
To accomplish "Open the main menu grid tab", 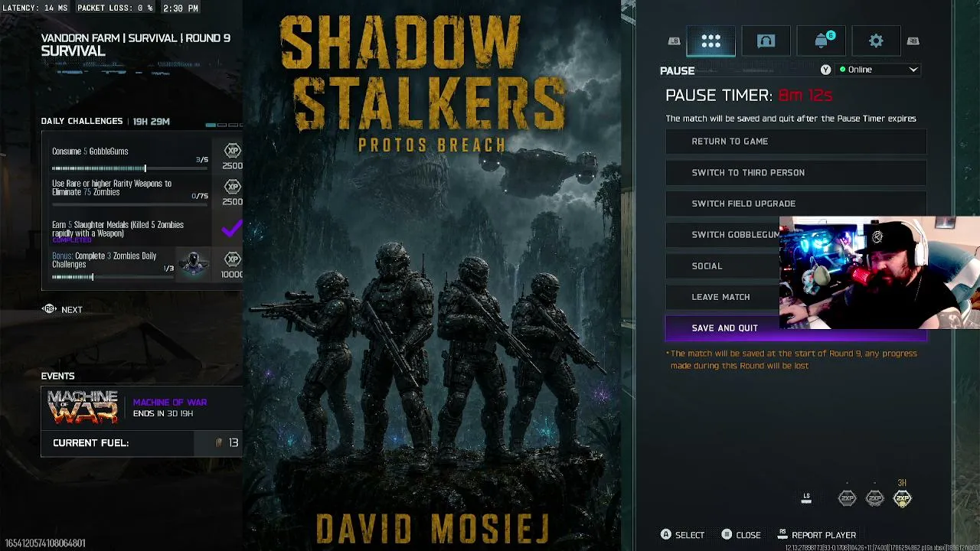I will [710, 41].
